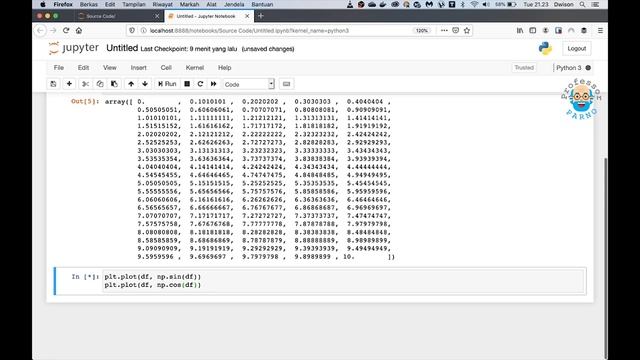Click the tracking protection shield icon
This screenshot has height=360, width=640.
(x=132, y=31)
